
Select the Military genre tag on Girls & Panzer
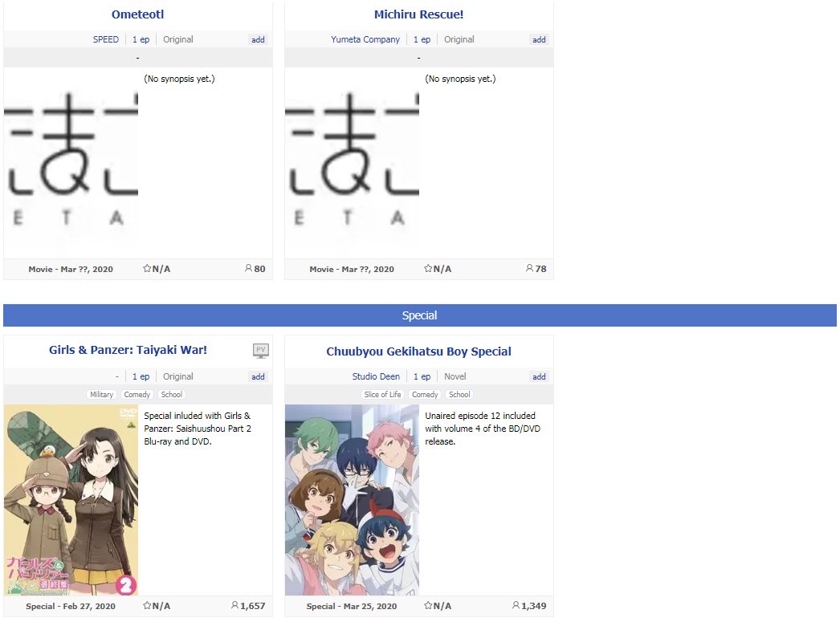click(x=101, y=395)
